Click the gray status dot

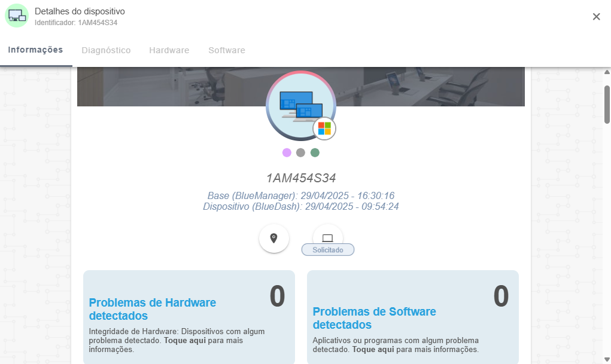300,152
